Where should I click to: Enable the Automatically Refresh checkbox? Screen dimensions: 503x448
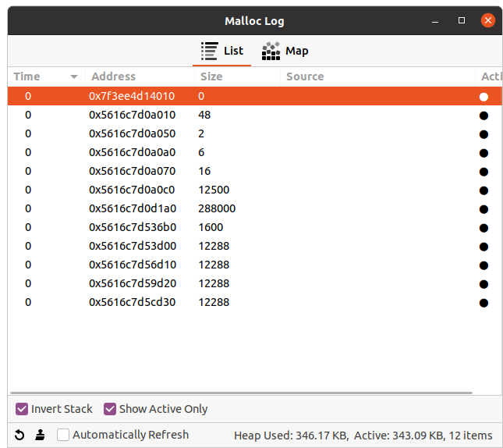click(x=63, y=436)
